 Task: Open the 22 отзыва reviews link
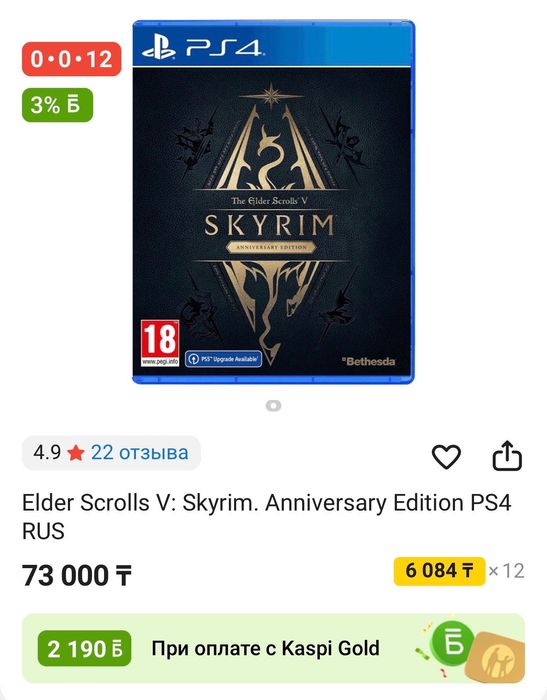coord(139,453)
